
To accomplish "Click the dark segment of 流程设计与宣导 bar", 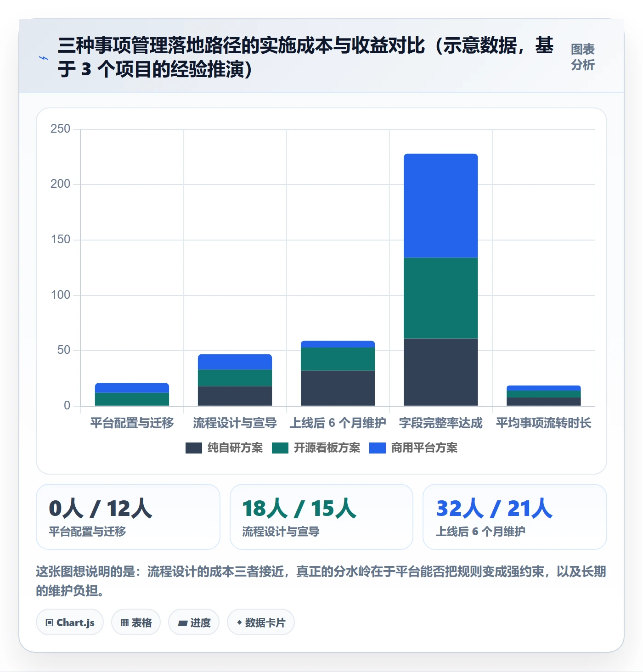I will [x=235, y=396].
